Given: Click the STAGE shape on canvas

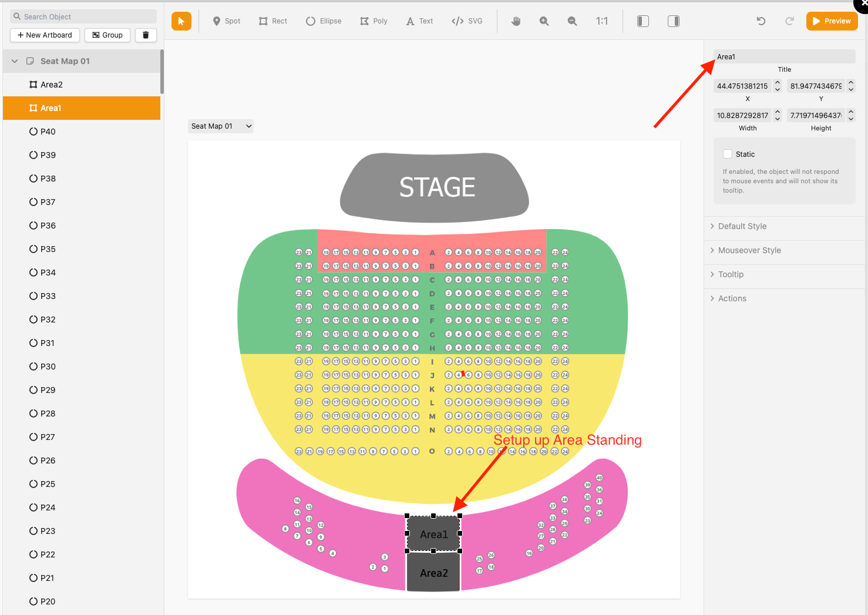Looking at the screenshot, I should (435, 187).
